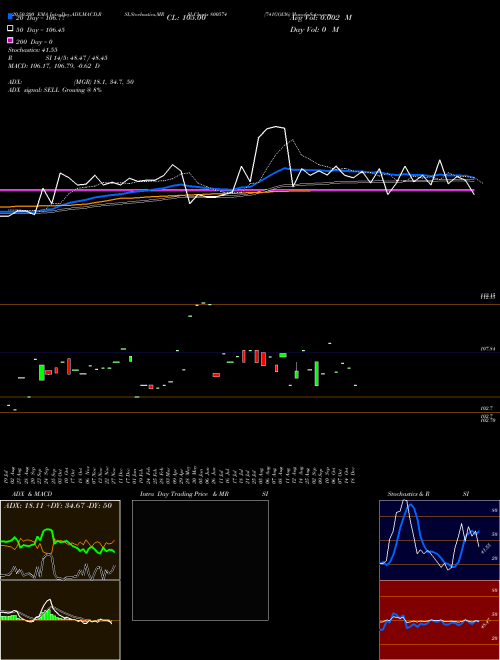Screen dimensions: 500x660
Task: Click 'Intra Day Trading Price & MR' title
Action: click(184, 494)
